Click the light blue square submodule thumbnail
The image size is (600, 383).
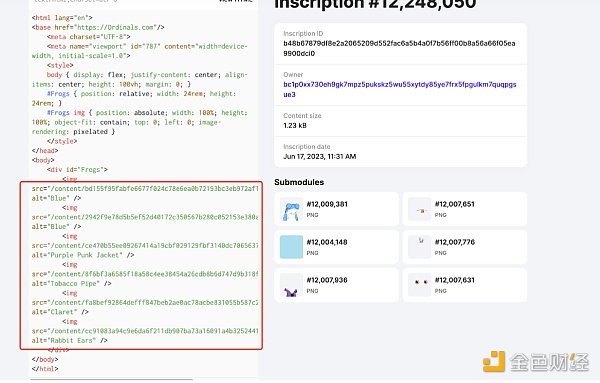tap(291, 247)
